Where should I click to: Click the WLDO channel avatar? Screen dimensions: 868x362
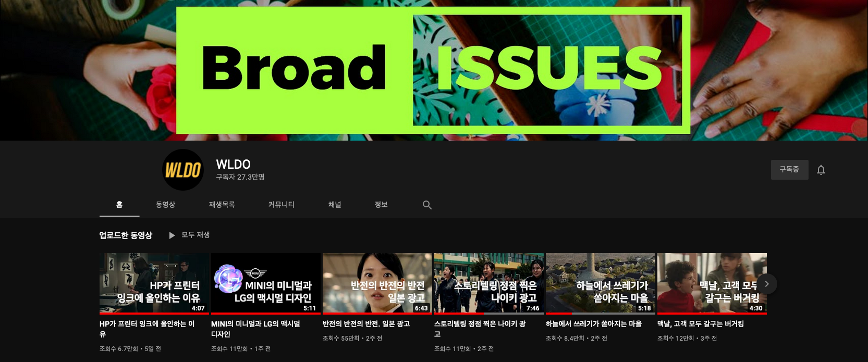coord(183,170)
